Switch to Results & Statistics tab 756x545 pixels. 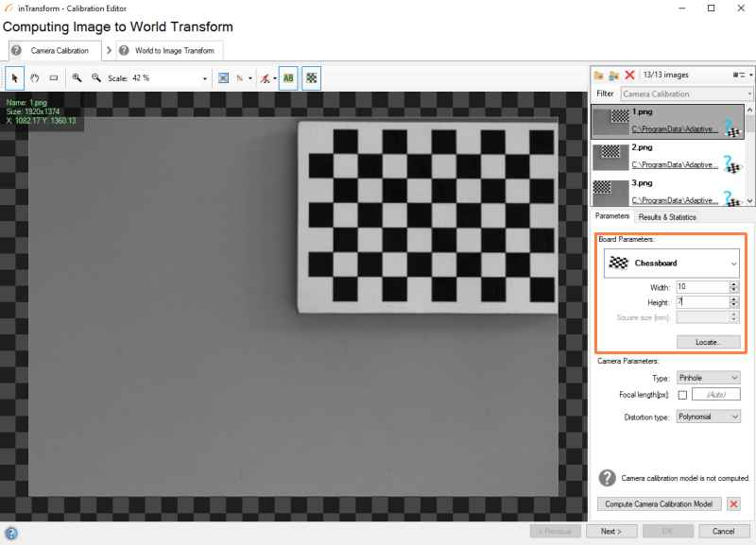click(x=668, y=217)
